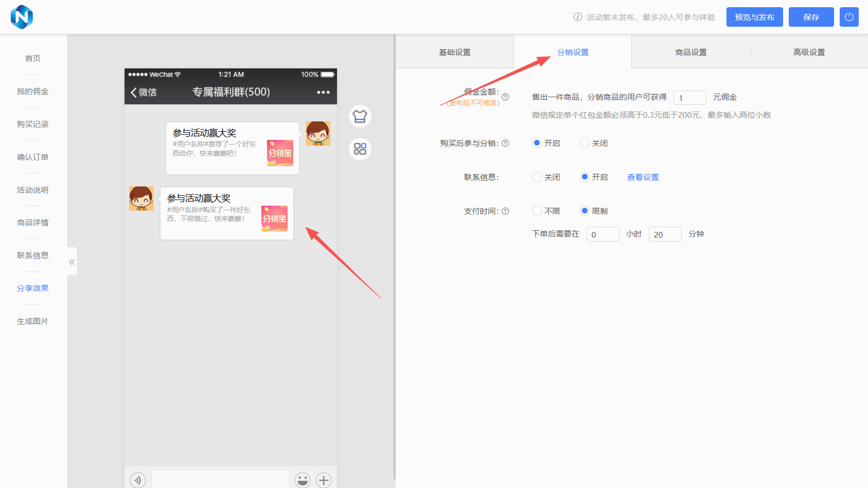Open the more options (...) in the WeChat header

click(324, 92)
